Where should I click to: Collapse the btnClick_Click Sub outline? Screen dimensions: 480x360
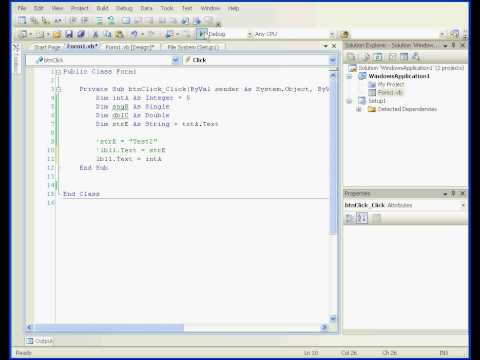click(58, 89)
